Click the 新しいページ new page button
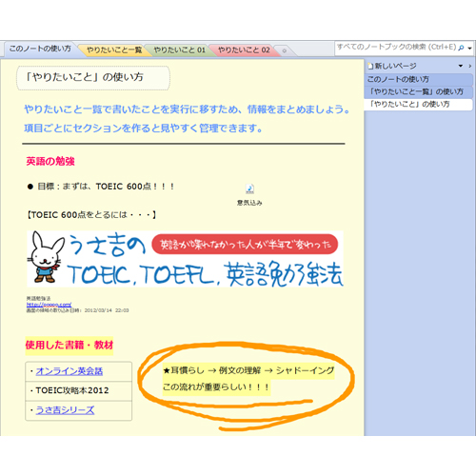Image resolution: width=476 pixels, height=476 pixels. tap(392, 66)
